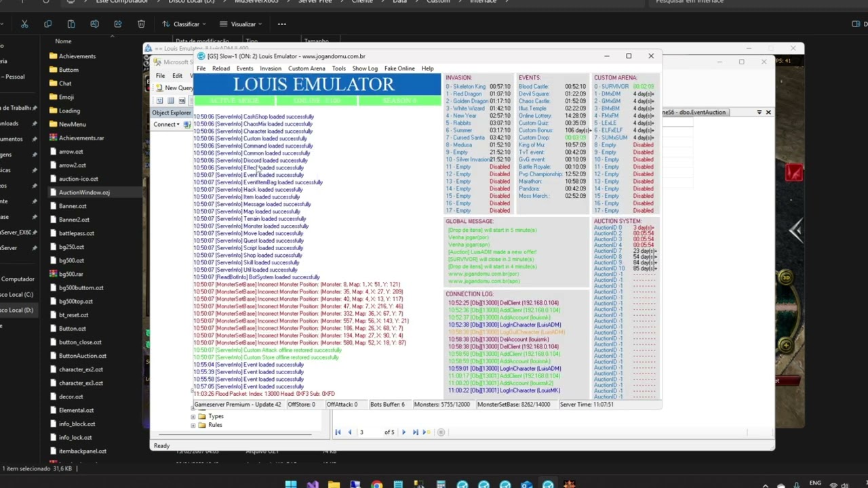Select the Elemental.ozt file

pyautogui.click(x=76, y=410)
